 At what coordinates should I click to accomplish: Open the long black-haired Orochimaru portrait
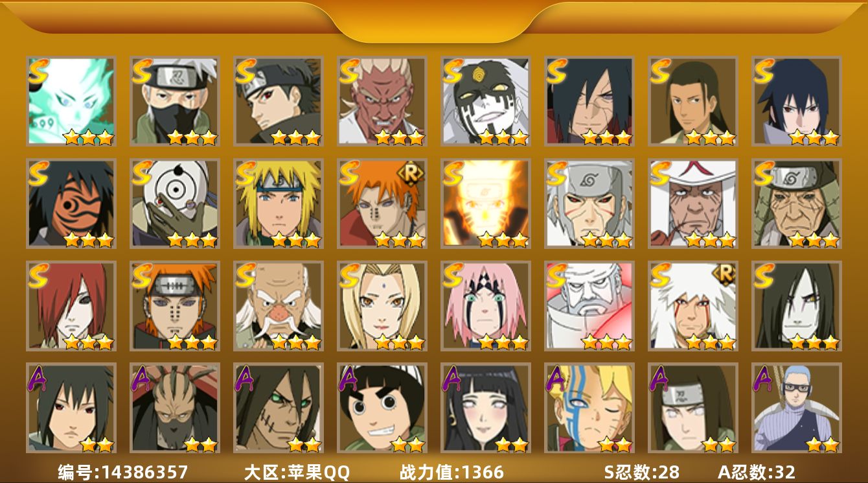pos(797,306)
